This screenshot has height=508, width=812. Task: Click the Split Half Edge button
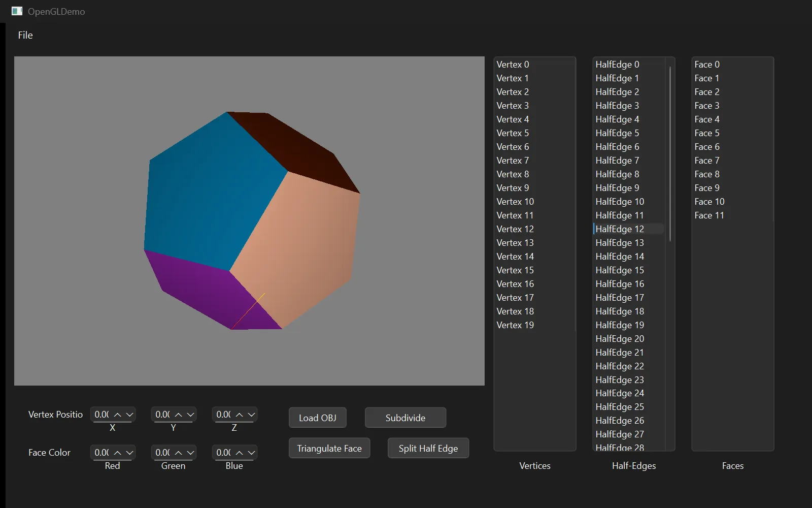pyautogui.click(x=428, y=448)
